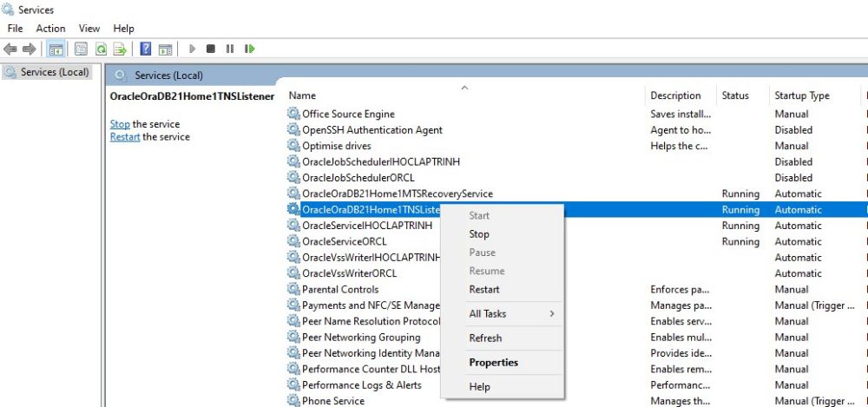
Task: Click the Stop Service square icon
Action: tap(210, 49)
